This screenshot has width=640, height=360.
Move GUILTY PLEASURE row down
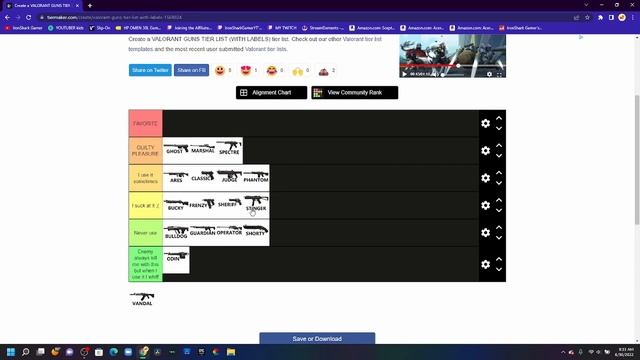[499, 156]
